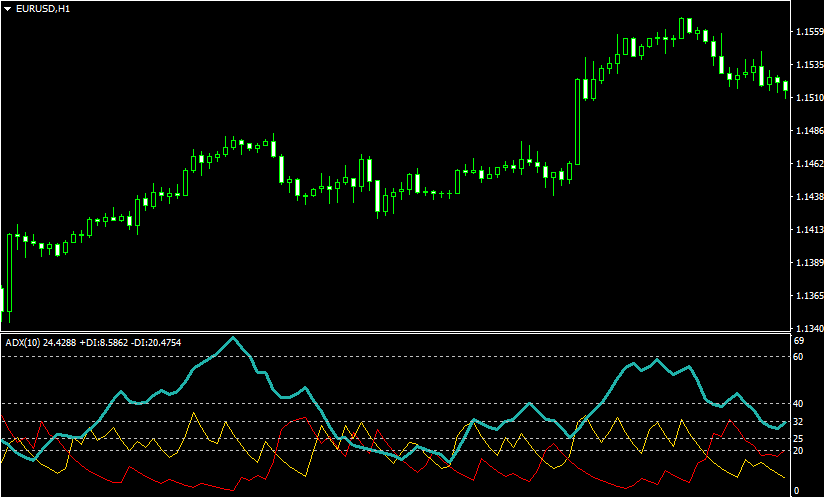Click the EURUSD,H1 chart title label

pos(43,9)
